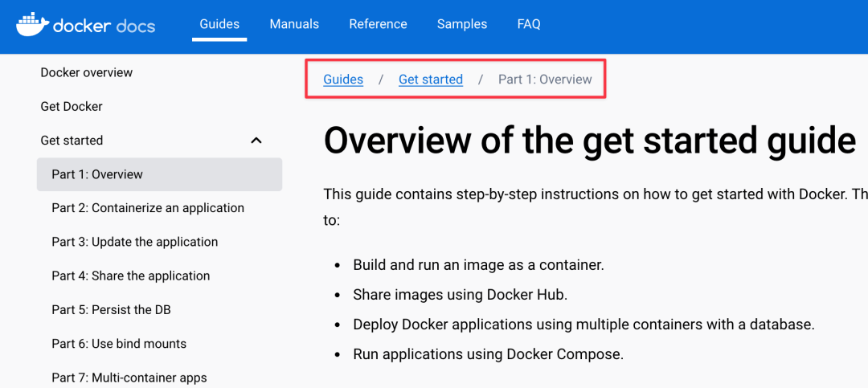Collapse the Get started section chevron
Screen dimensions: 868x388
[256, 141]
